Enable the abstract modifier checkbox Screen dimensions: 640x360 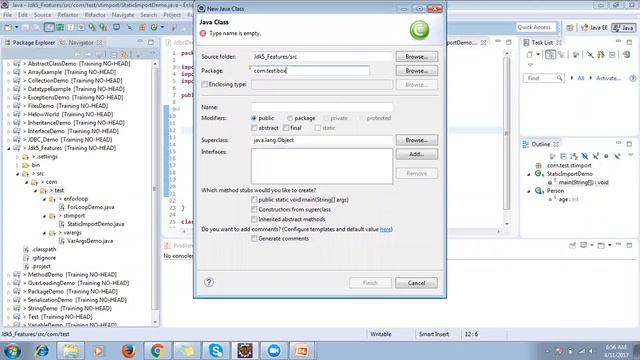254,128
